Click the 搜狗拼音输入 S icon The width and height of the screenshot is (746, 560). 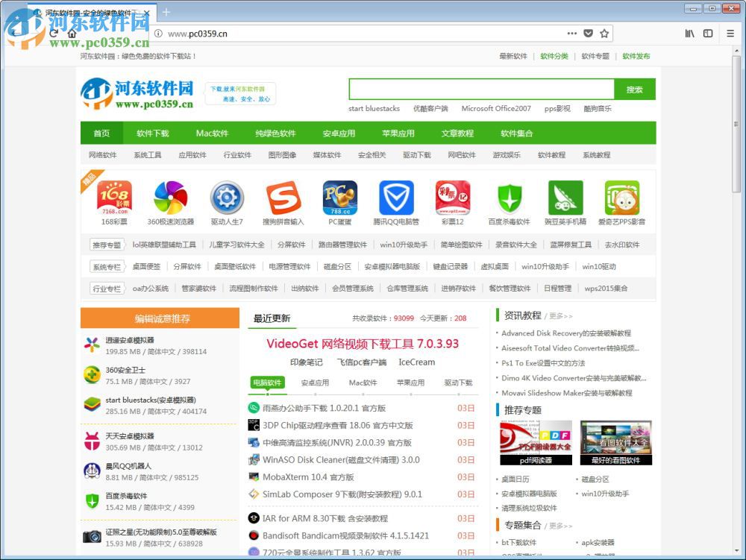(283, 198)
